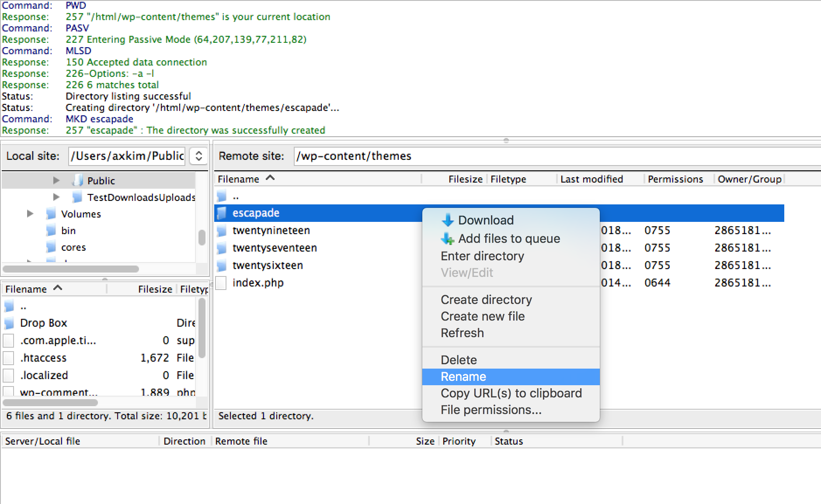821x504 pixels.
Task: Expand the Public folder tree node
Action: 56,180
